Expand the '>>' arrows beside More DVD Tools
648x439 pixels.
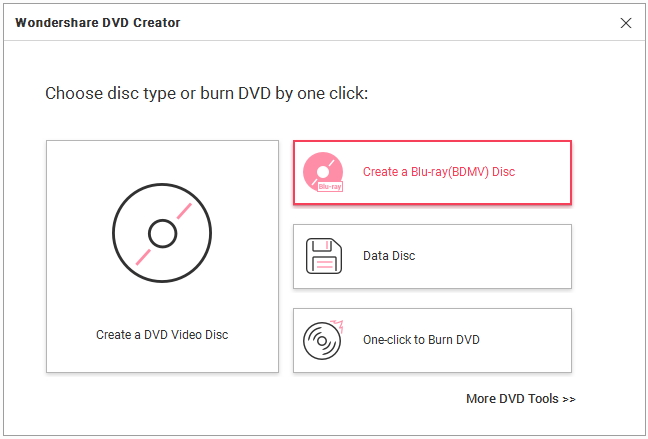pos(568,399)
